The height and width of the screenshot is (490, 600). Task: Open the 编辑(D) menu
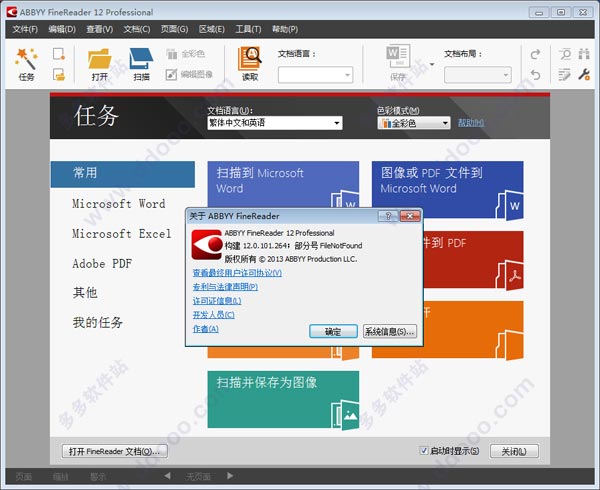click(62, 29)
